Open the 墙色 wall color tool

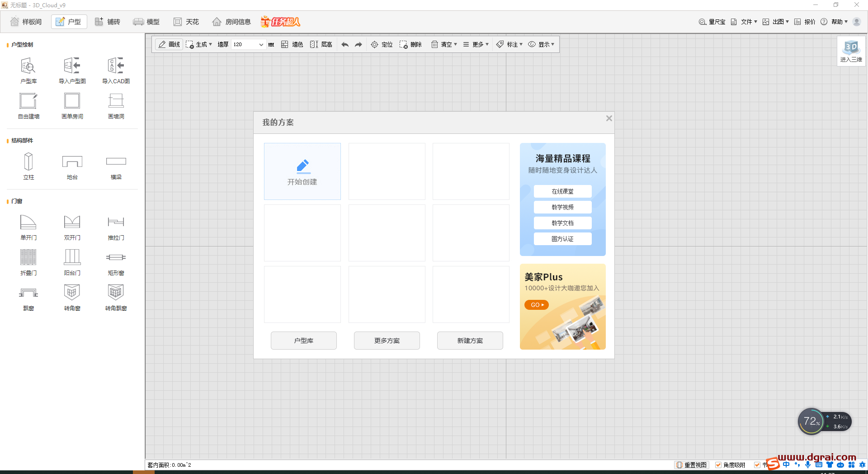(292, 44)
